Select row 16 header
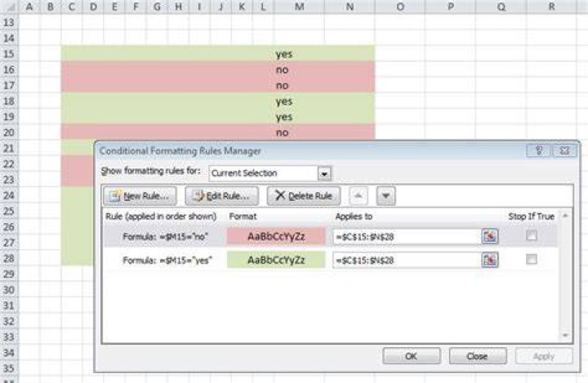This screenshot has width=588, height=383. (9, 69)
